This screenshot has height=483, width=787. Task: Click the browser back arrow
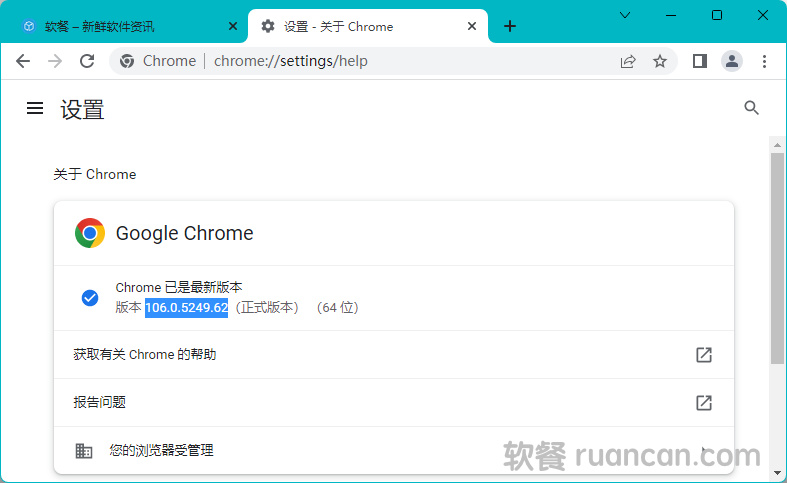click(23, 61)
